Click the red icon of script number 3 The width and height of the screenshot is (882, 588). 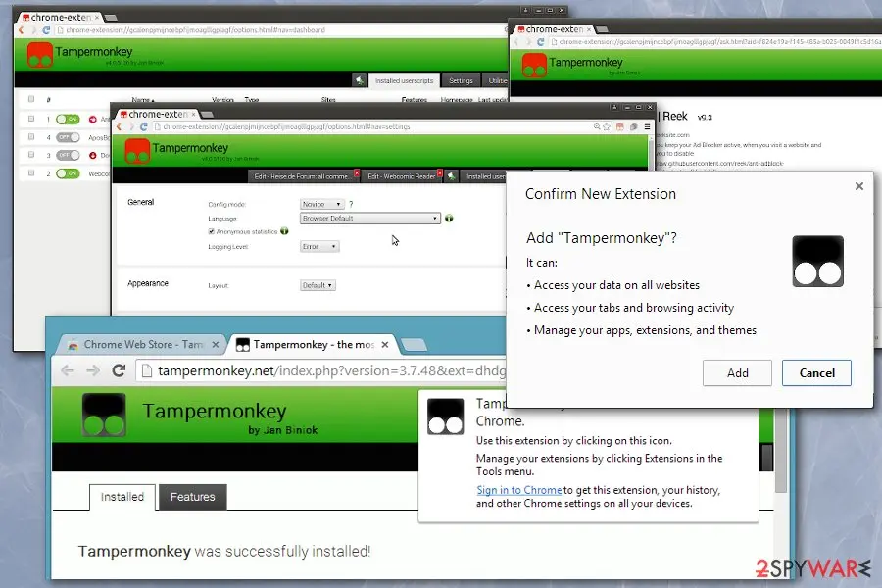93,155
